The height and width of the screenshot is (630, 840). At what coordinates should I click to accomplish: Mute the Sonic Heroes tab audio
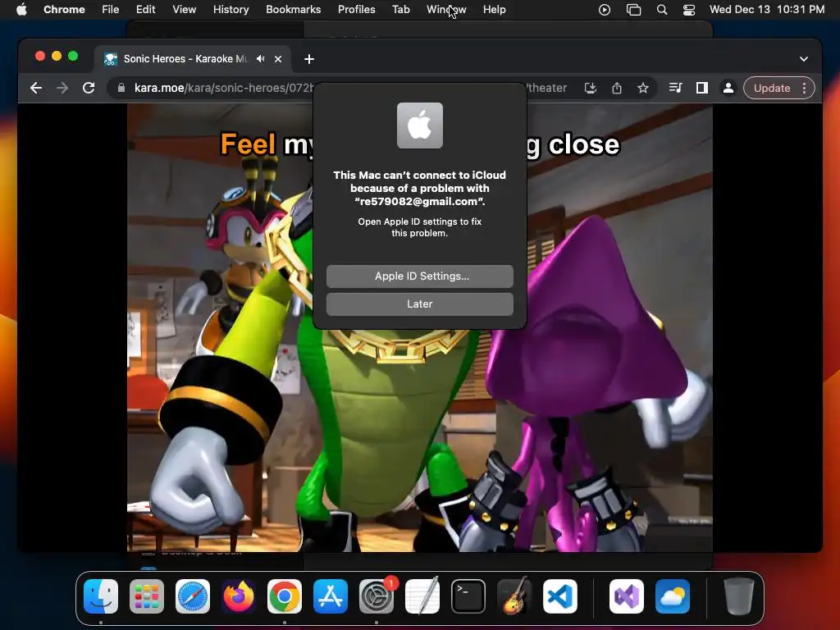pyautogui.click(x=260, y=59)
